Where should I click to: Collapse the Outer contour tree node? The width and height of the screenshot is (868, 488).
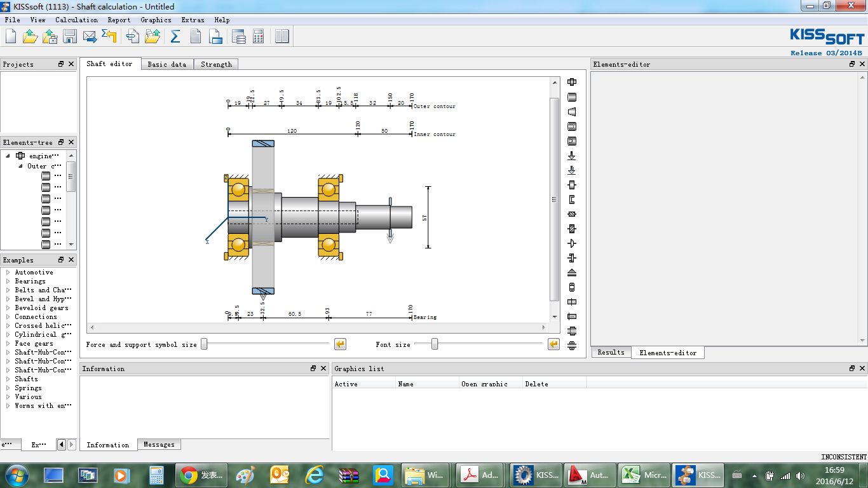20,166
